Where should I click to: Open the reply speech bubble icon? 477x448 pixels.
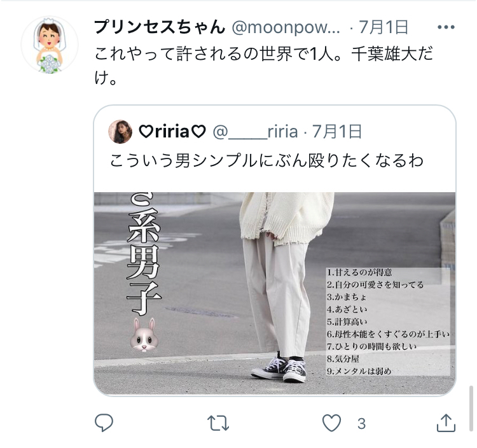(104, 423)
